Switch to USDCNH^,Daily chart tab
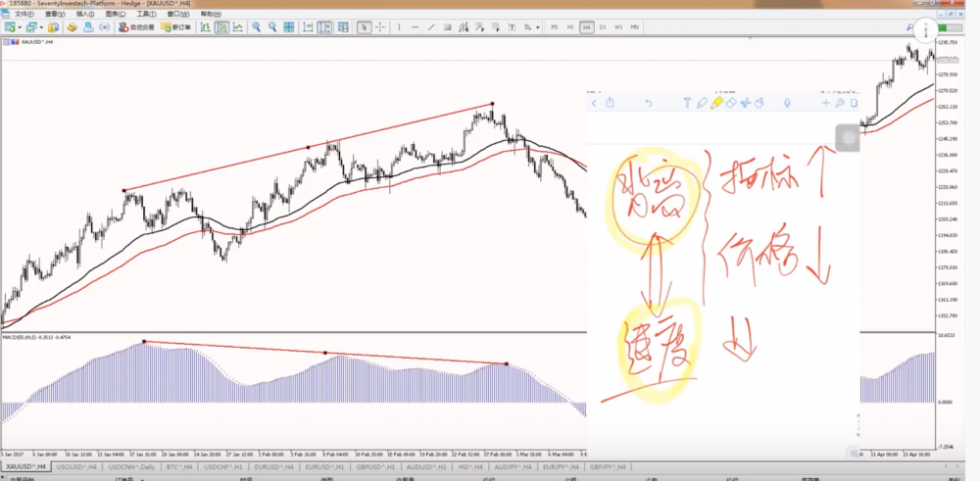This screenshot has width=980, height=481. pyautogui.click(x=131, y=466)
